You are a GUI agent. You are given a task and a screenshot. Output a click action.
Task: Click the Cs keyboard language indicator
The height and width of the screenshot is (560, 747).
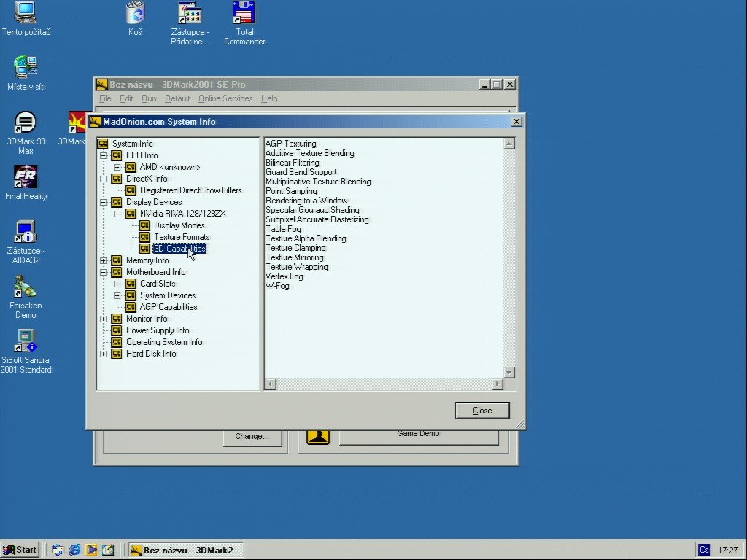click(x=704, y=550)
